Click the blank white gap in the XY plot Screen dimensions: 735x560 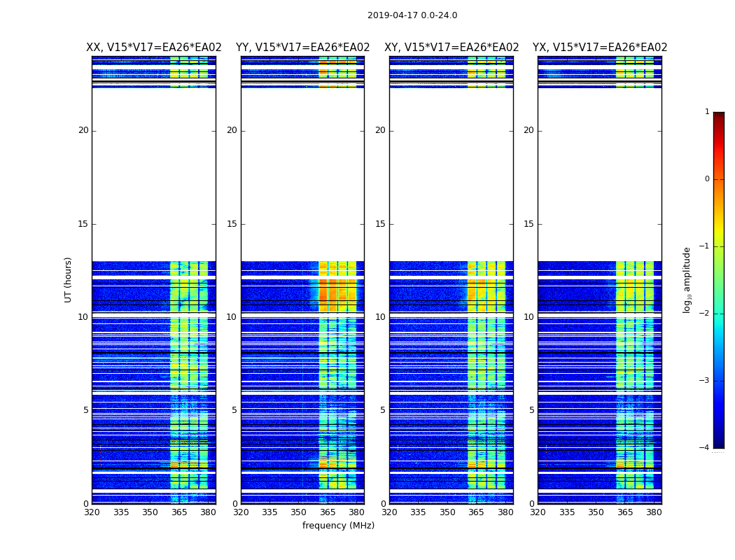tap(451, 174)
